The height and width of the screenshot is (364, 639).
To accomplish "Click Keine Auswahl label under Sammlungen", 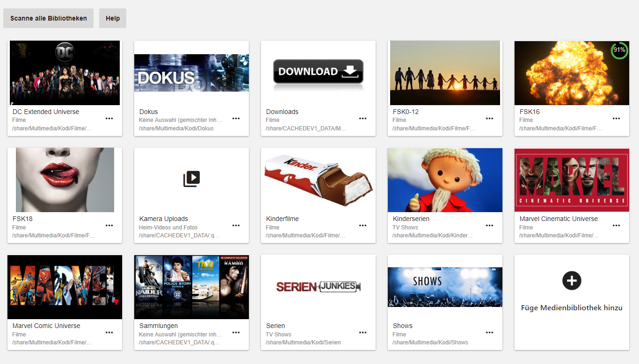I will point(181,335).
